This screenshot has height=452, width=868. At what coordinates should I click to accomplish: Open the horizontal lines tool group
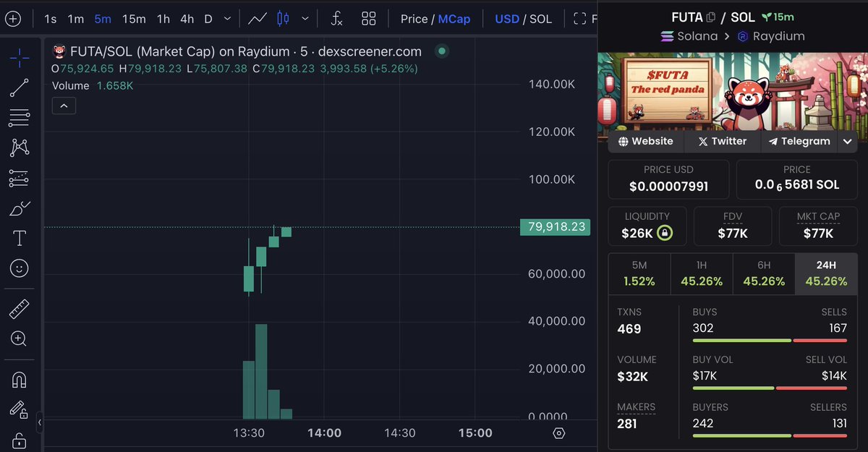(x=20, y=118)
